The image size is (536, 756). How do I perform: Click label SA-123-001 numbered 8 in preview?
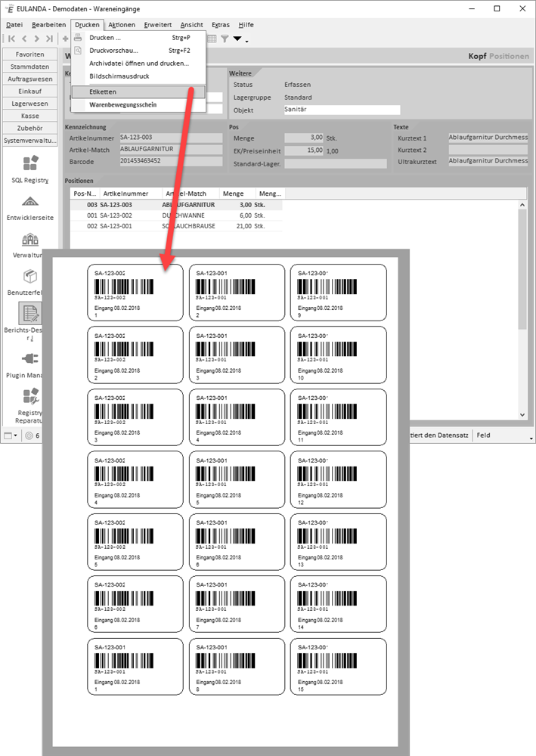[x=237, y=667]
